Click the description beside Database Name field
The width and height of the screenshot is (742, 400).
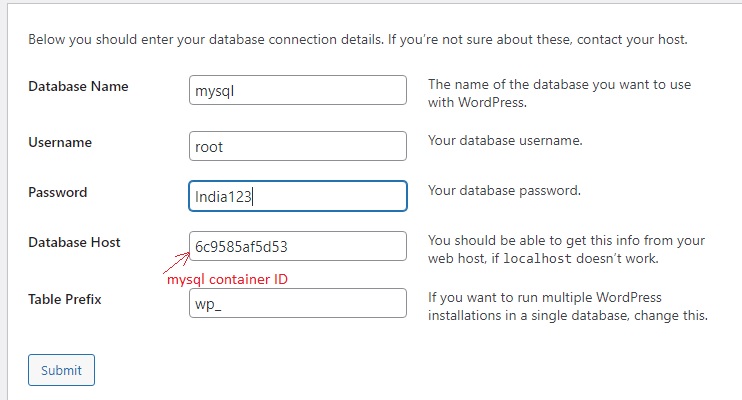point(559,93)
